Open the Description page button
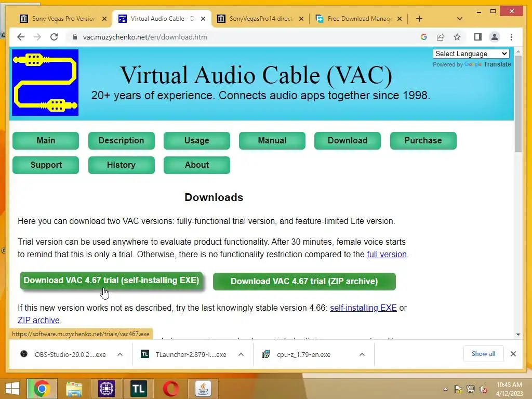 (122, 140)
